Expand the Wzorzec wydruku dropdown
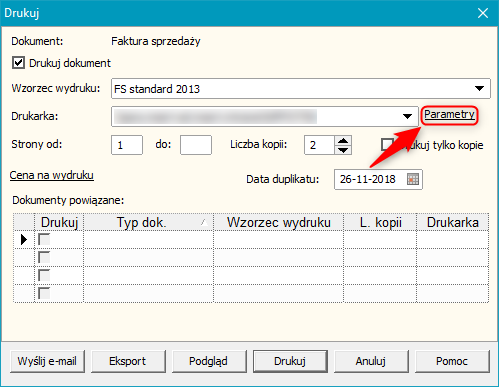Viewport: 499px width, 387px height. pos(479,89)
